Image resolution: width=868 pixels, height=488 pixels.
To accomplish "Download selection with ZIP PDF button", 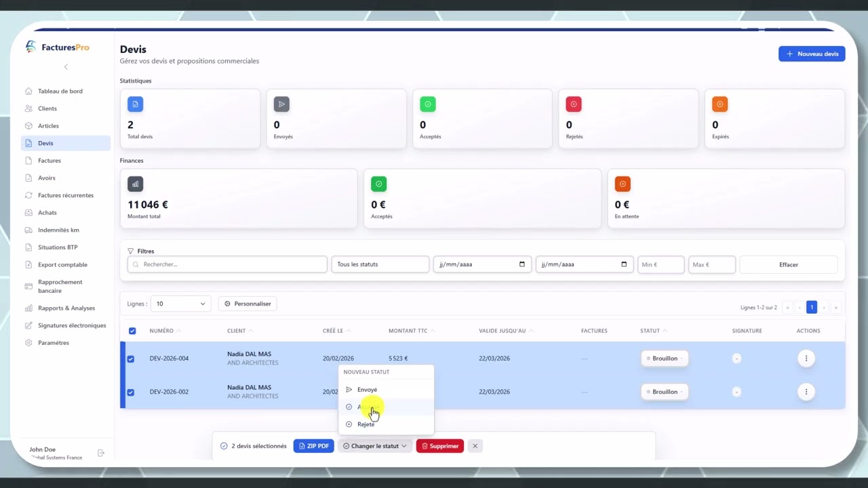I will coord(313,446).
